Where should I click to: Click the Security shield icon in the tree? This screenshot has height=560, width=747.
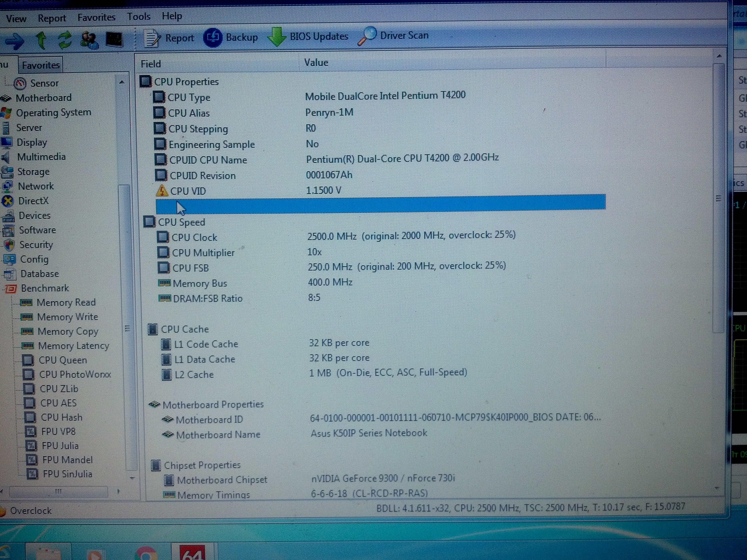click(9, 245)
